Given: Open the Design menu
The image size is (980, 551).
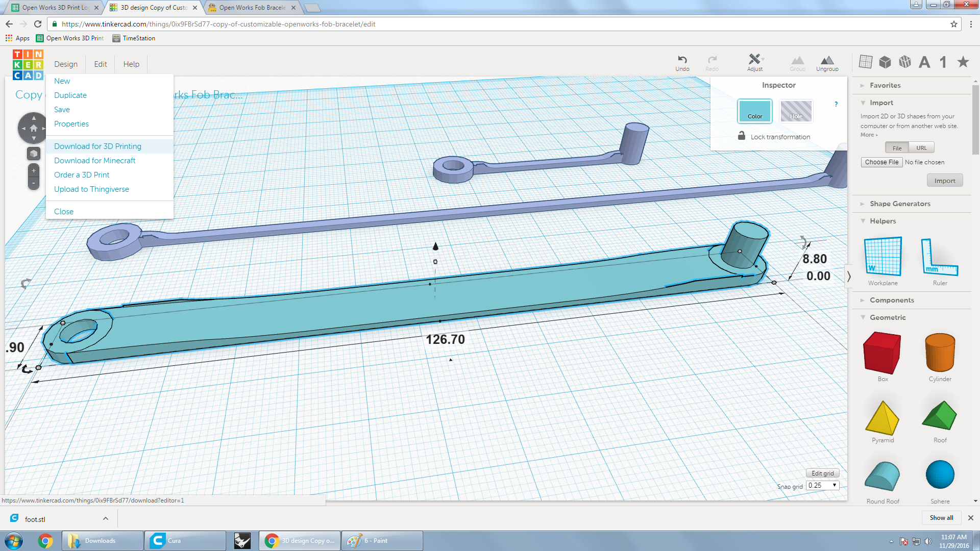Looking at the screenshot, I should [x=66, y=64].
